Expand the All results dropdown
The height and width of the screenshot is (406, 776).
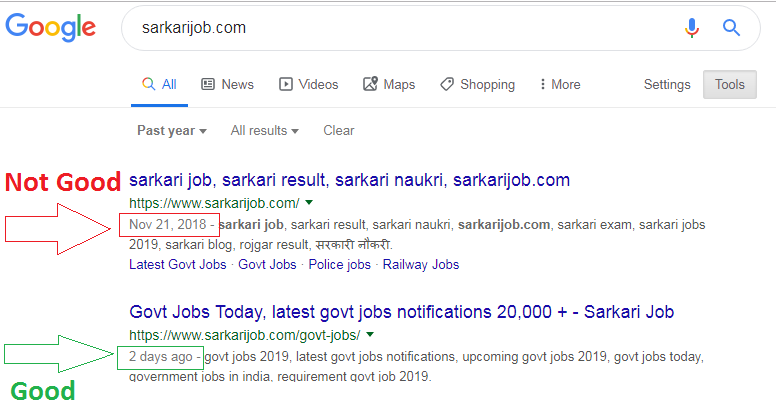(264, 130)
